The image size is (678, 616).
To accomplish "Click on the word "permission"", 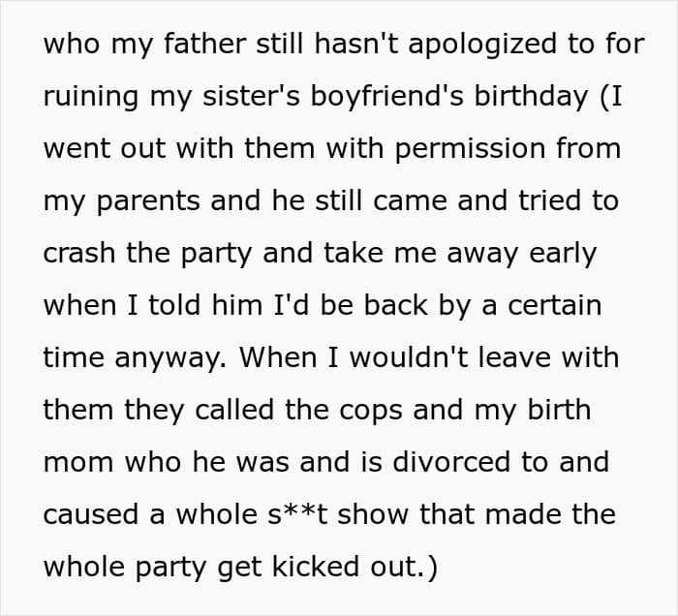I will (470, 149).
